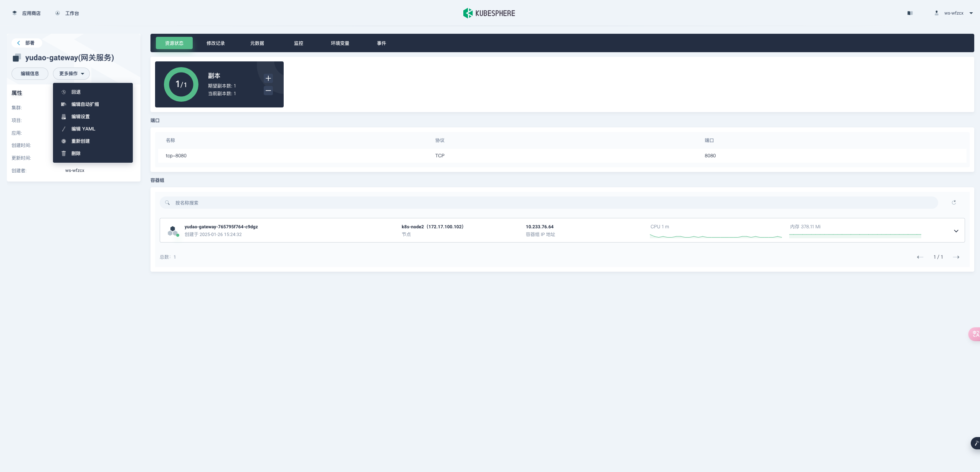The width and height of the screenshot is (980, 472).
Task: Select 删除 delete menu item
Action: click(93, 153)
